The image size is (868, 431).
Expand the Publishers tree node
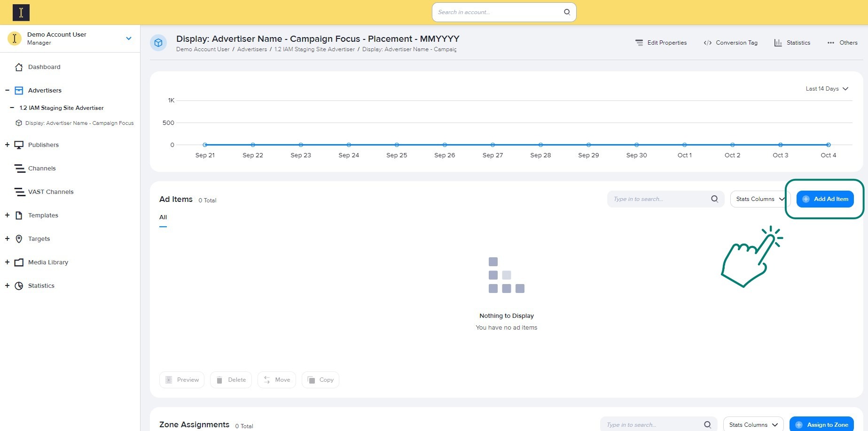(7, 145)
